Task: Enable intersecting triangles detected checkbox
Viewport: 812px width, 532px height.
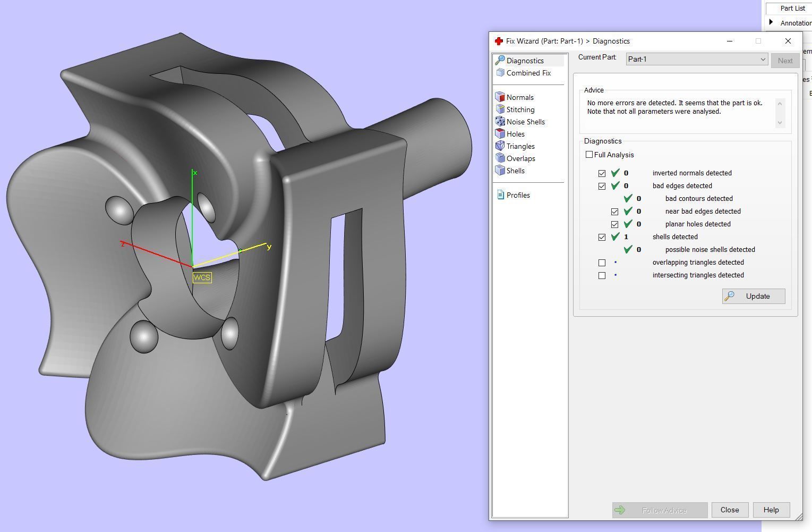Action: (602, 275)
